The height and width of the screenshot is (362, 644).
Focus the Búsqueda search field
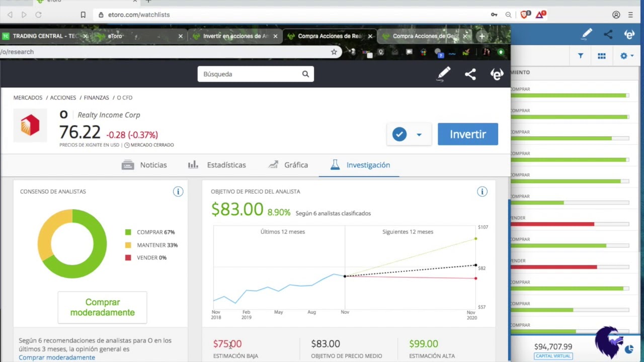[256, 74]
